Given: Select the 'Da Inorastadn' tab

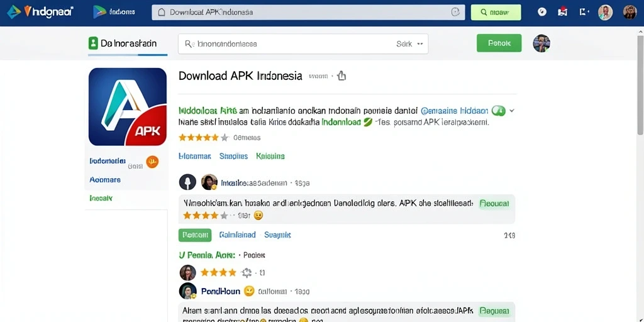Looking at the screenshot, I should coord(128,43).
